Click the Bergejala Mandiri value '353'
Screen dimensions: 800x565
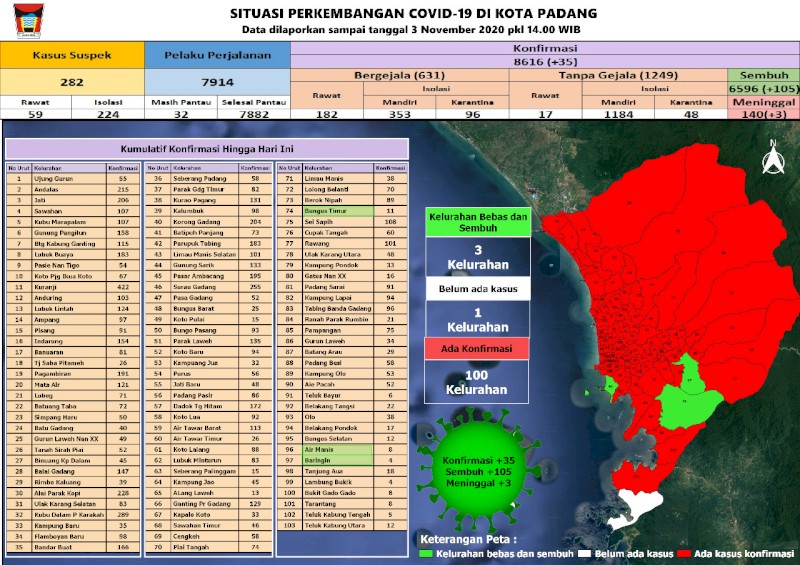(399, 114)
